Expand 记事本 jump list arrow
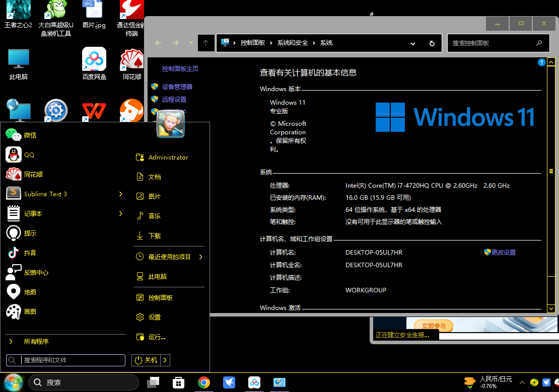This screenshot has width=559, height=392. [x=120, y=213]
